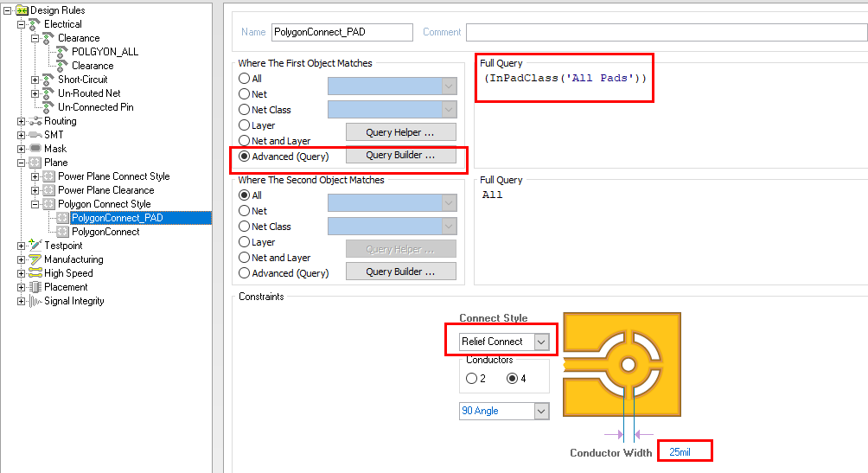Click the Placement category icon
The width and height of the screenshot is (868, 473).
tap(35, 287)
